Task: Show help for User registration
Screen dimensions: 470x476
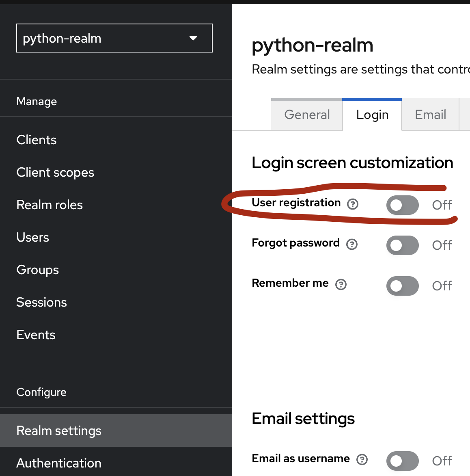Action: (x=353, y=204)
